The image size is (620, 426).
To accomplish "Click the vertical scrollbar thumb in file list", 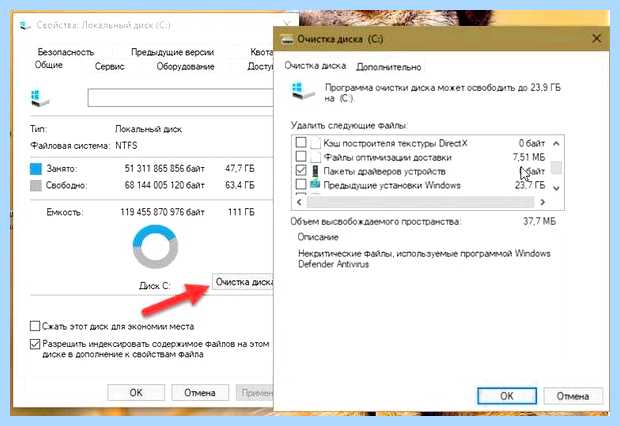I will pos(556,168).
